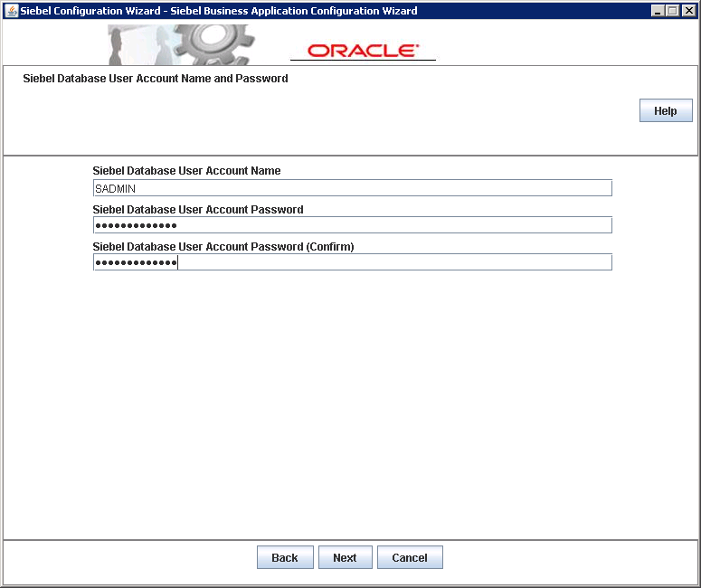Screen dimensions: 701x588
Task: Focus the Siebel Database User Account Name field
Action: [x=352, y=188]
